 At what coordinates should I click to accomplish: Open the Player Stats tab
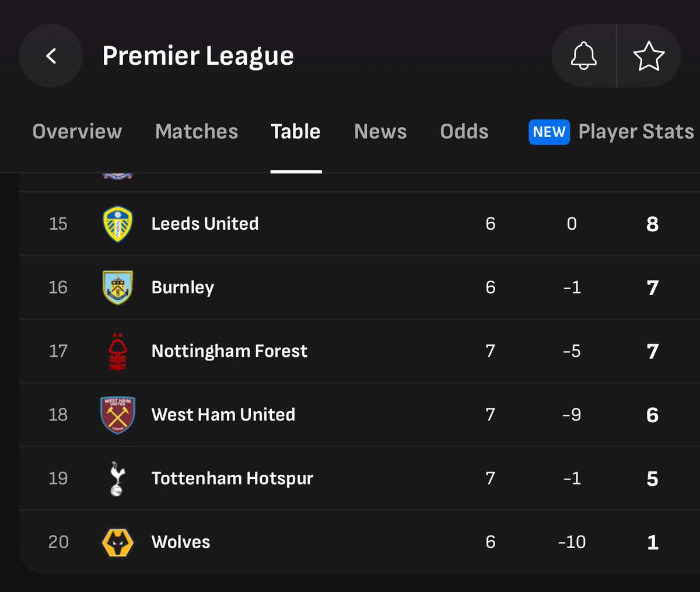(636, 132)
